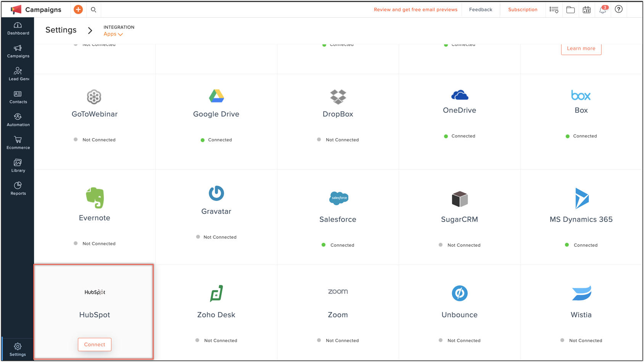
Task: Click the Zoho Desk logo
Action: [216, 293]
